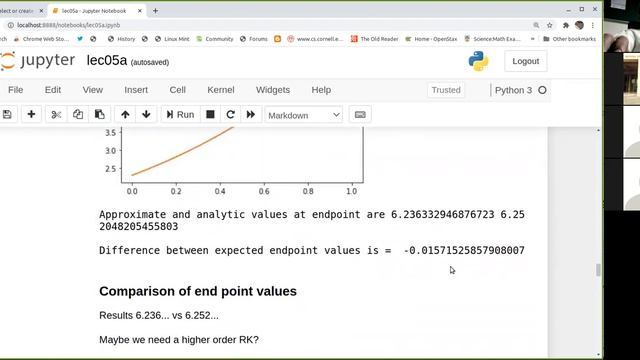
Task: Open a new browser tab
Action: tap(156, 11)
